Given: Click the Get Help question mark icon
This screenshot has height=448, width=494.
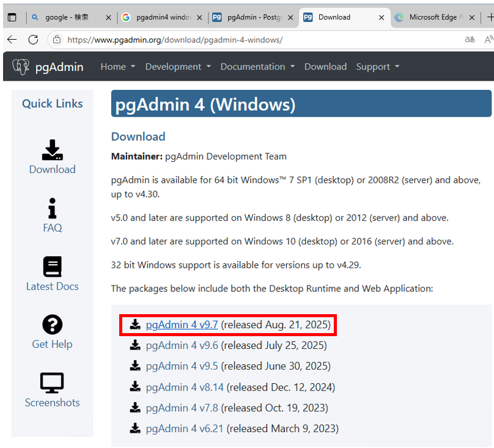Looking at the screenshot, I should tap(53, 325).
